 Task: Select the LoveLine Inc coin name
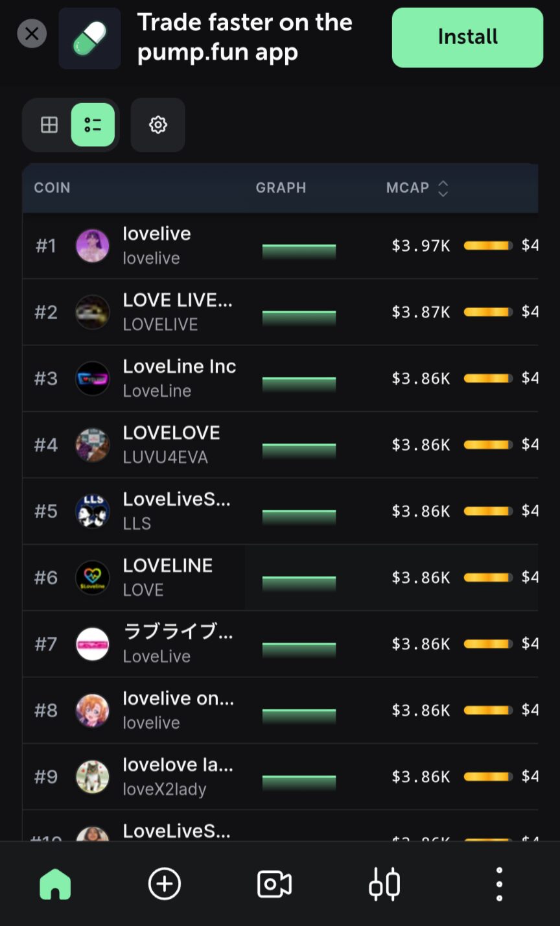[180, 366]
